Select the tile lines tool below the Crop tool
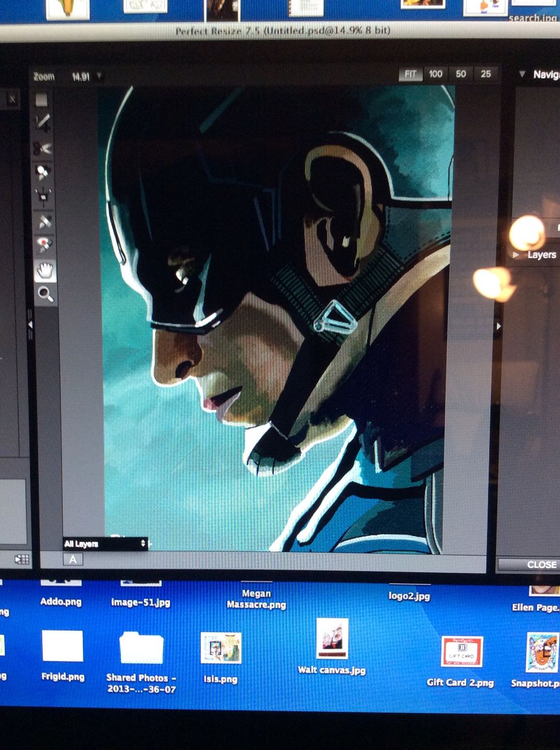 click(x=42, y=122)
